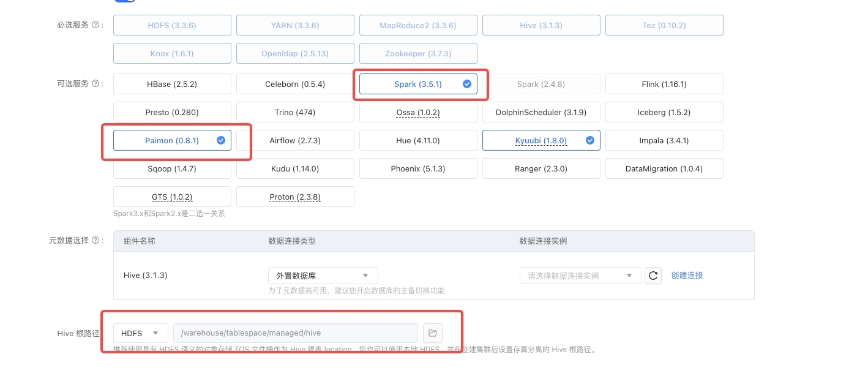Enable the HBase (2.5.2) service
This screenshot has height=376, width=868.
point(172,84)
